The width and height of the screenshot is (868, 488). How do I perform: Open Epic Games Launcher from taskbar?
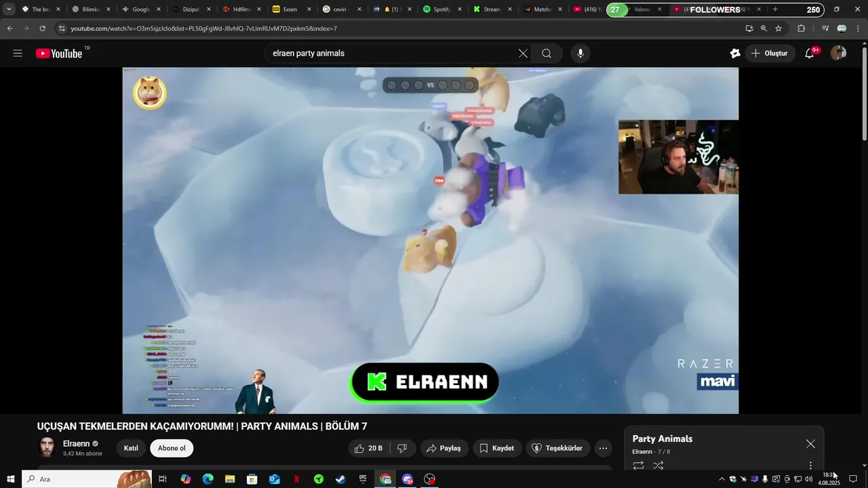tap(363, 479)
